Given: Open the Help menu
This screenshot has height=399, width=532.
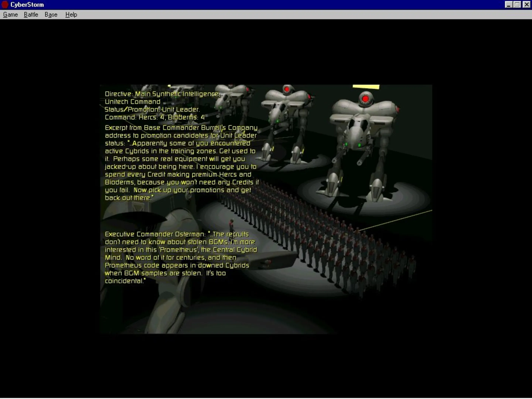Looking at the screenshot, I should point(71,15).
